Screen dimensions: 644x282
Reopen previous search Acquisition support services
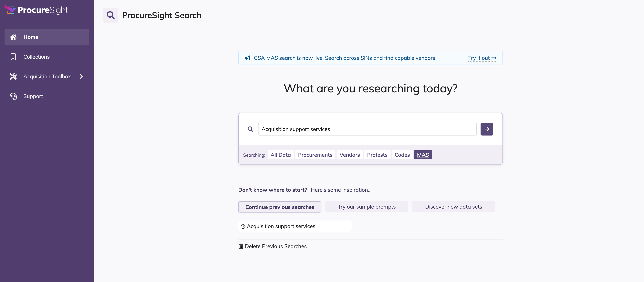(295, 226)
